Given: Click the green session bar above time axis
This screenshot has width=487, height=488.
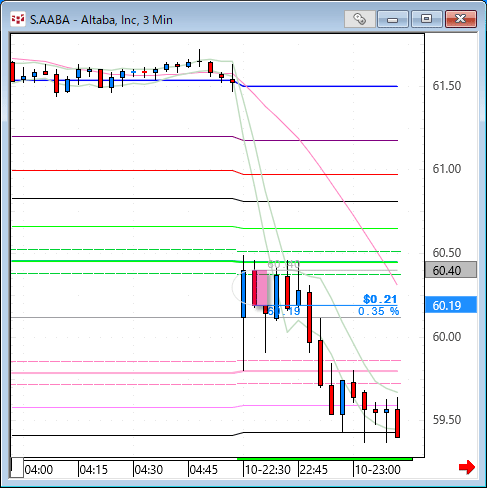Looking at the screenshot, I should click(x=324, y=459).
